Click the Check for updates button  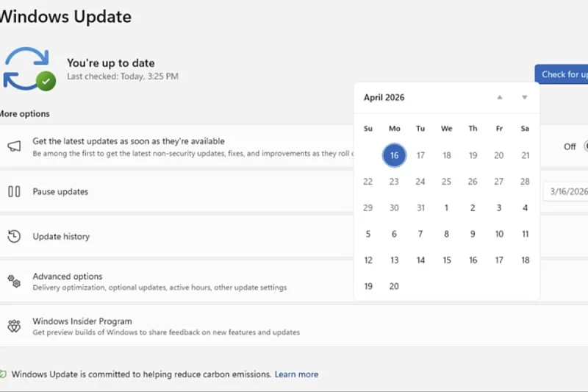(x=562, y=74)
